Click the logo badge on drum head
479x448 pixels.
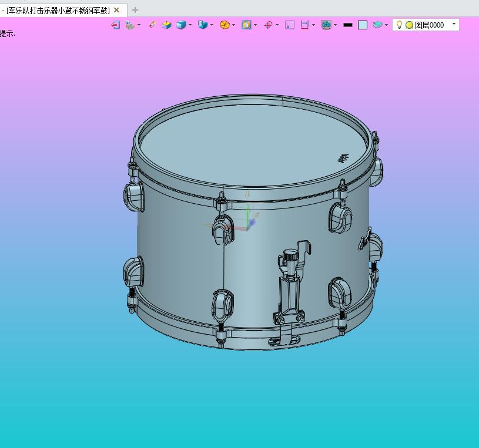click(344, 158)
